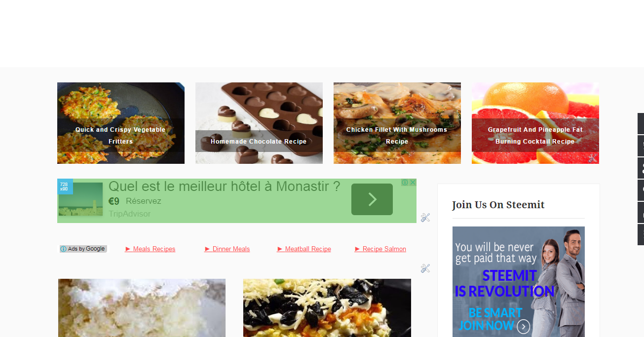Screen dimensions: 644x337
Task: Click the tools icon below the ad links
Action: (x=425, y=268)
